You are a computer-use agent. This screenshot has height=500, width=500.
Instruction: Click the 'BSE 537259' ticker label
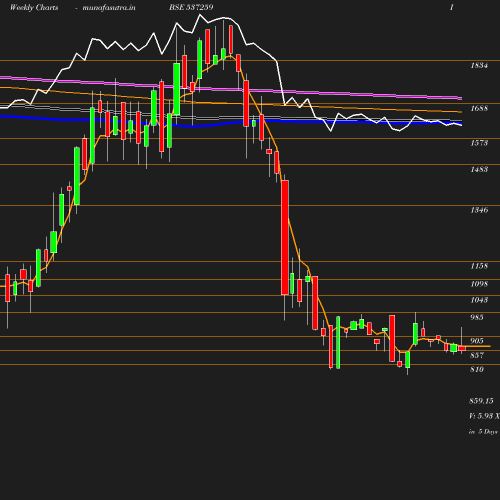(191, 7)
